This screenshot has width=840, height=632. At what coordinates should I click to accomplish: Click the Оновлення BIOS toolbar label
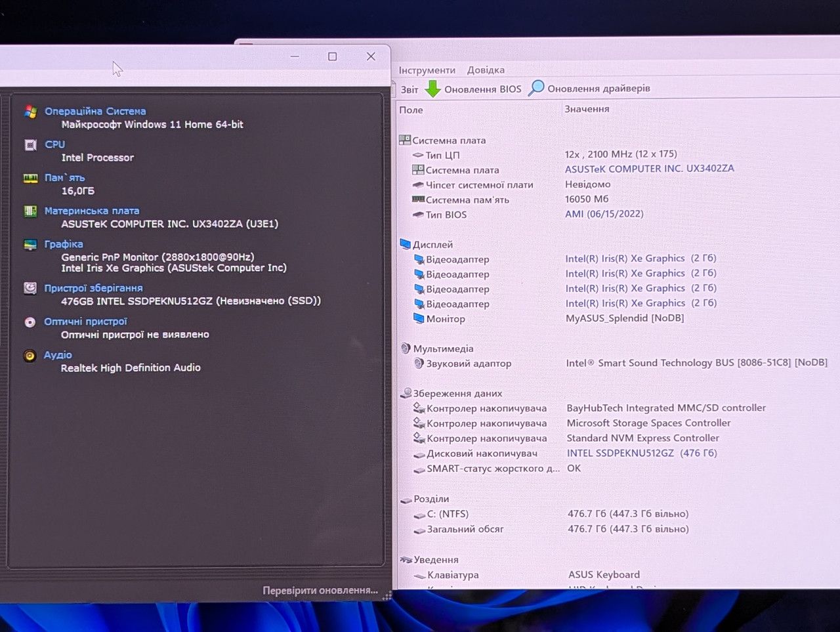pos(483,89)
